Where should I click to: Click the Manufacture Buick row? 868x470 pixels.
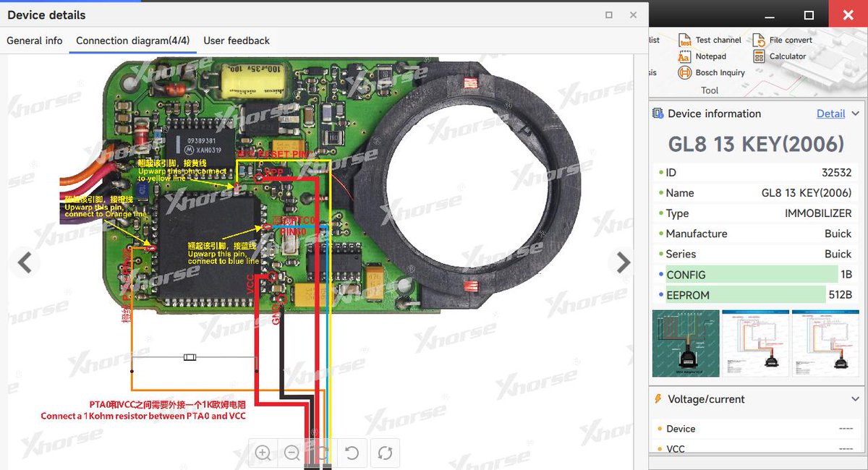coord(756,234)
